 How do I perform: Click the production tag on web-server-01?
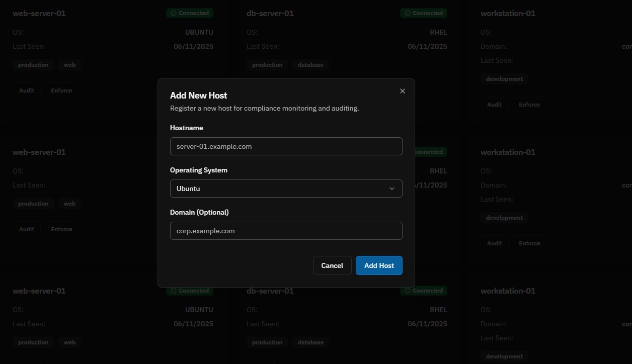33,64
